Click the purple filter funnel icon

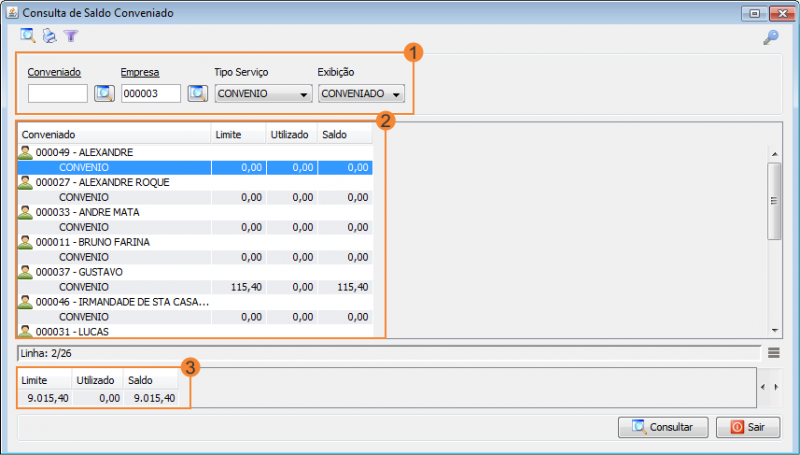[x=70, y=36]
